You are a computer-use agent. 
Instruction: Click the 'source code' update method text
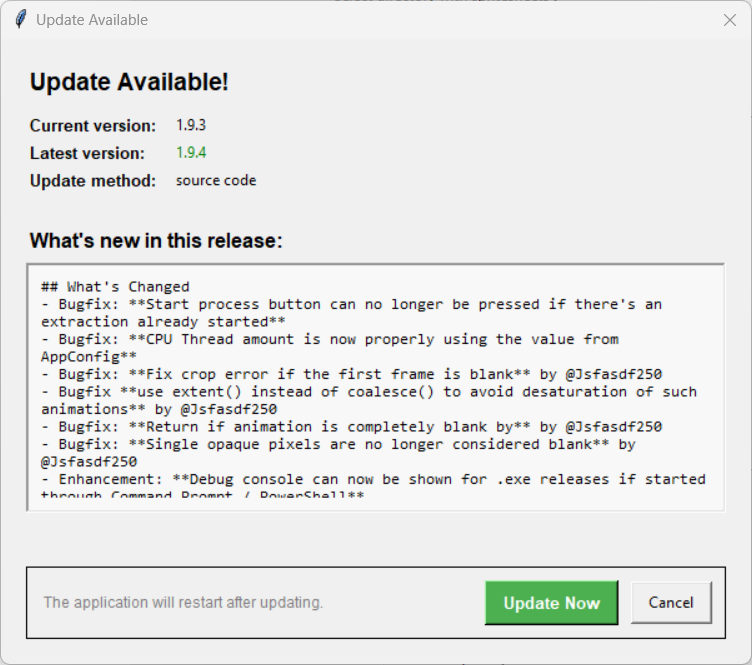216,181
